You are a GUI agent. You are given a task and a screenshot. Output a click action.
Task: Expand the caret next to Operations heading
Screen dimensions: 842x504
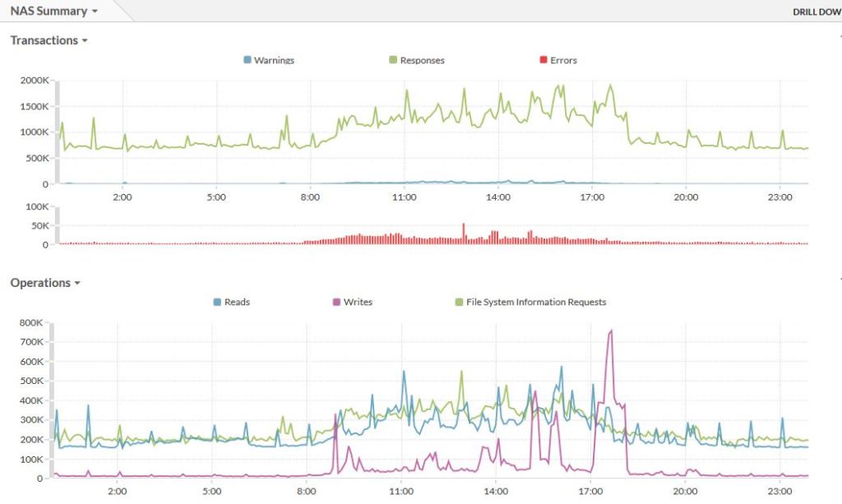(x=76, y=283)
